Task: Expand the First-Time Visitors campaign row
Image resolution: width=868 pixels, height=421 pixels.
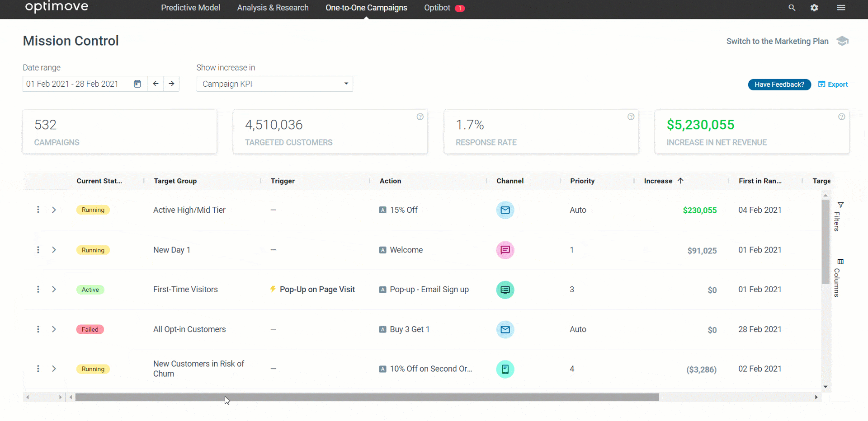Action: 54,289
